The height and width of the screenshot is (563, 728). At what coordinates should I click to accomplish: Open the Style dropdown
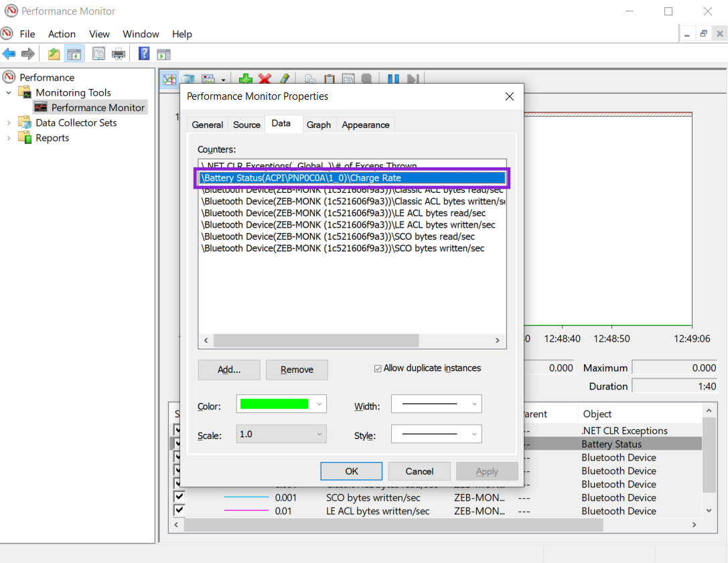[436, 434]
